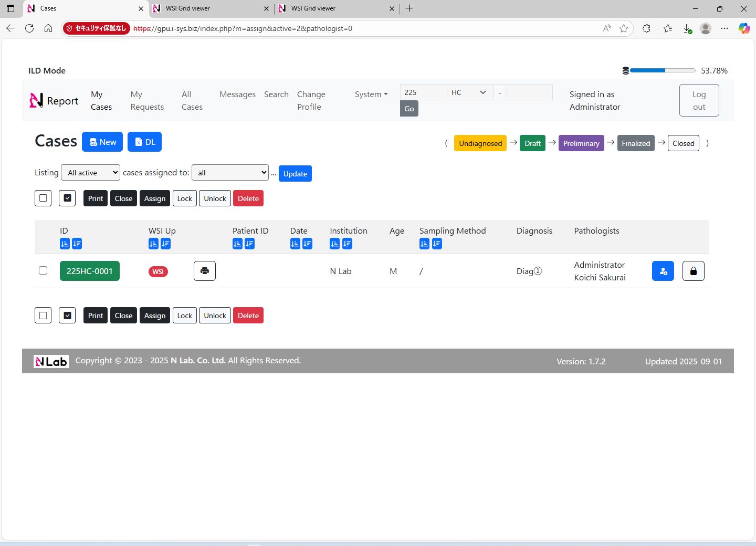
Task: Click the printer icon for case 225HC-0001
Action: click(204, 271)
